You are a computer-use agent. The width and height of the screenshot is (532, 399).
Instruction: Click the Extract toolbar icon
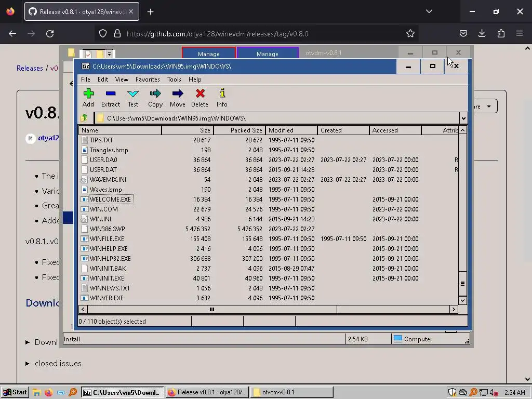coord(111,94)
